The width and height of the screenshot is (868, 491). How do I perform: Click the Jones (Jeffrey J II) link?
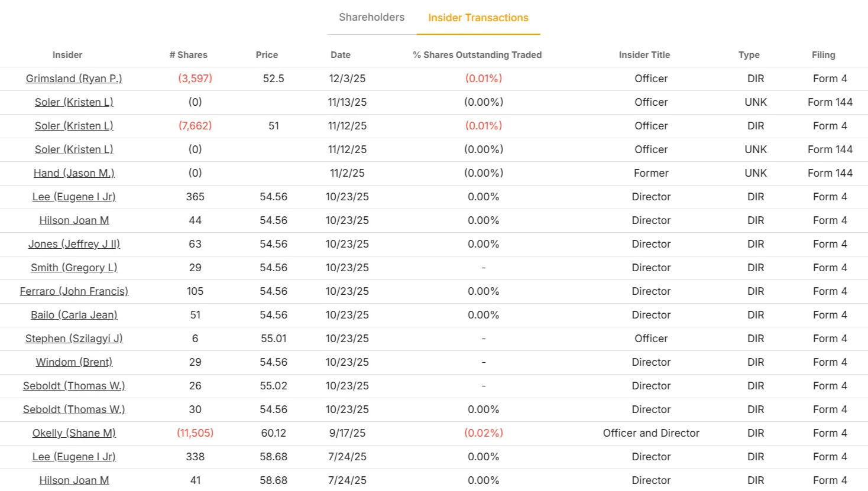click(74, 244)
